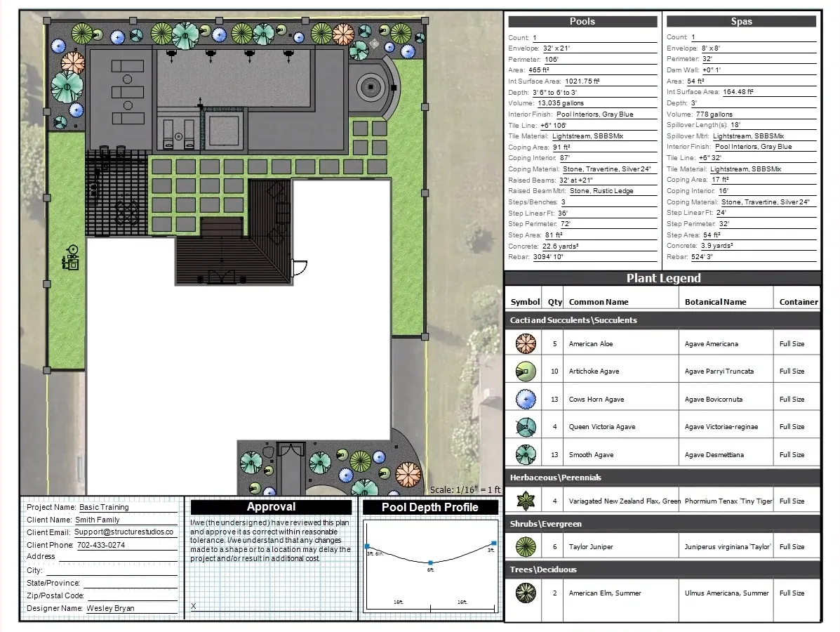The width and height of the screenshot is (840, 632).
Task: Select the Queen Victoria Agave legend symbol
Action: click(x=525, y=426)
